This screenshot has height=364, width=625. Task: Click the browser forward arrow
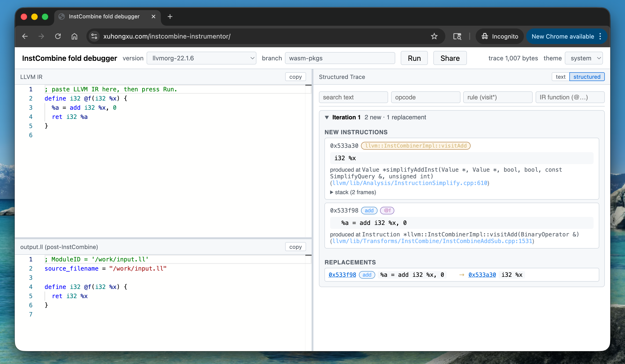(x=41, y=36)
